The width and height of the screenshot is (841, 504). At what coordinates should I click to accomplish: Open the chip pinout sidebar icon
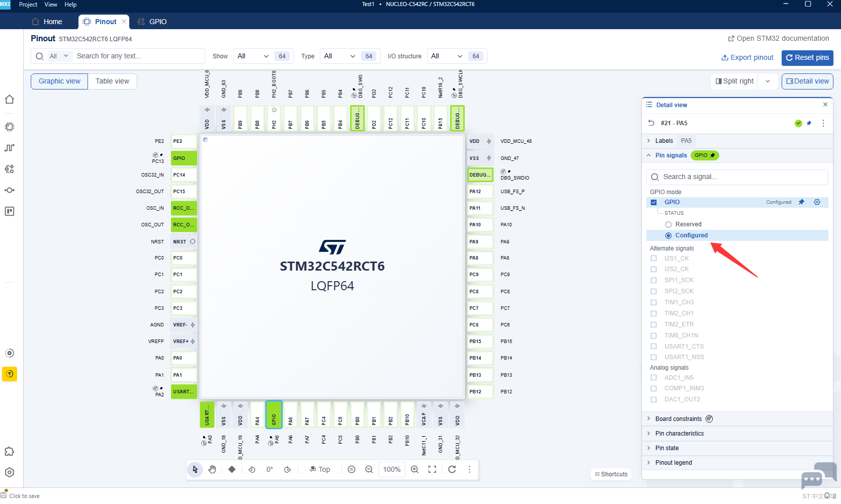[10, 127]
